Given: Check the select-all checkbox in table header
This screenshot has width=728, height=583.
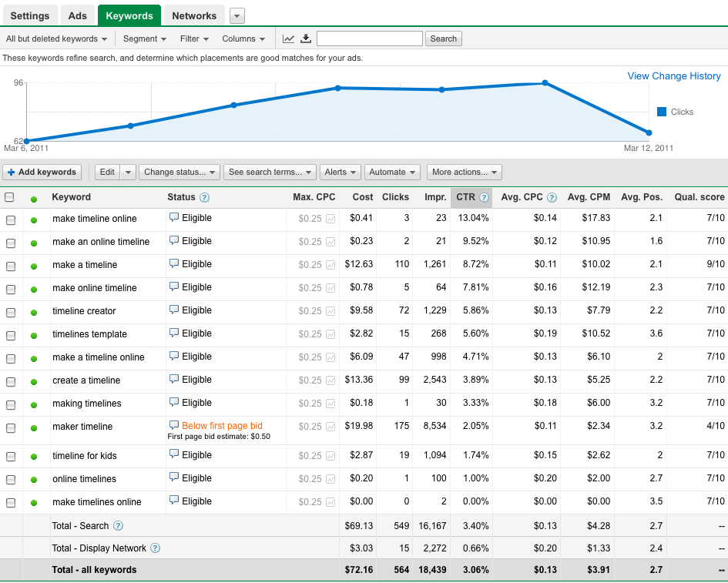Looking at the screenshot, I should [9, 197].
